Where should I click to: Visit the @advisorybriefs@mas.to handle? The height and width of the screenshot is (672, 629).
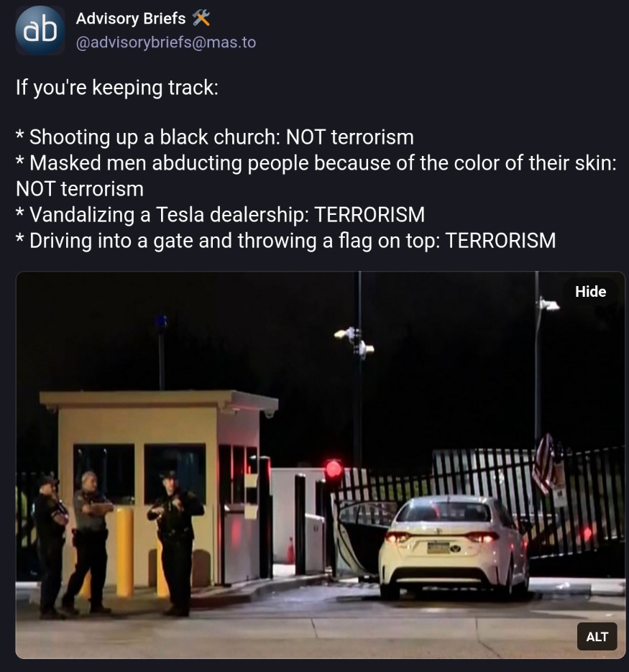click(x=166, y=42)
